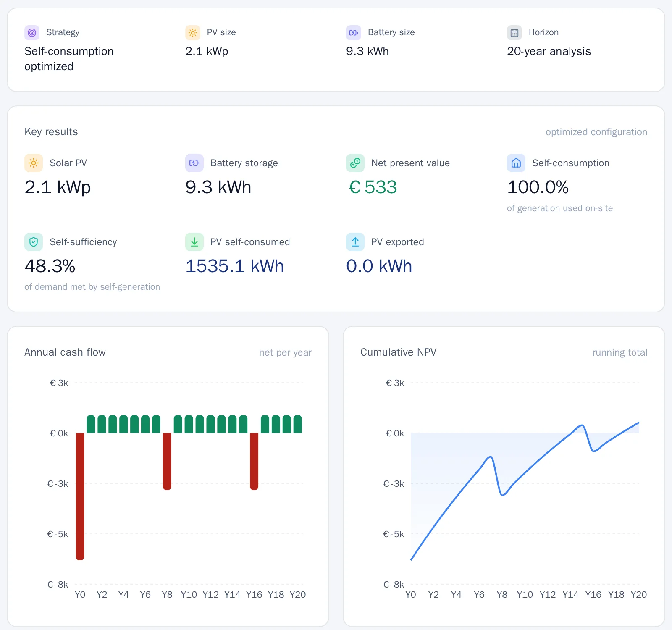
Task: Click the '€ 533' net present value
Action: (373, 187)
